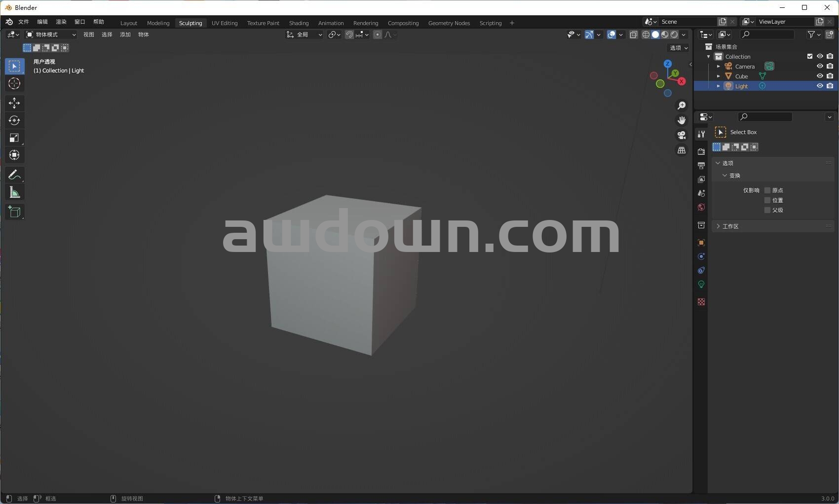
Task: Click the outliner search field
Action: (767, 35)
